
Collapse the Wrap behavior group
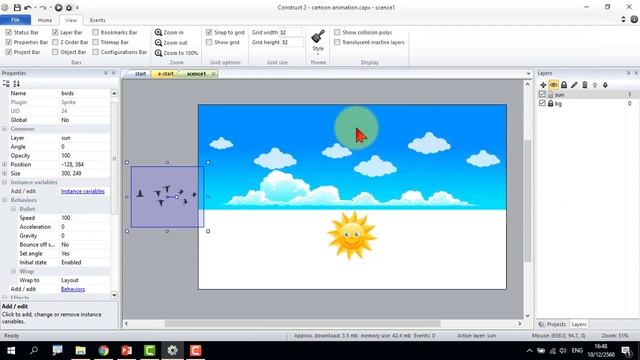point(13,271)
